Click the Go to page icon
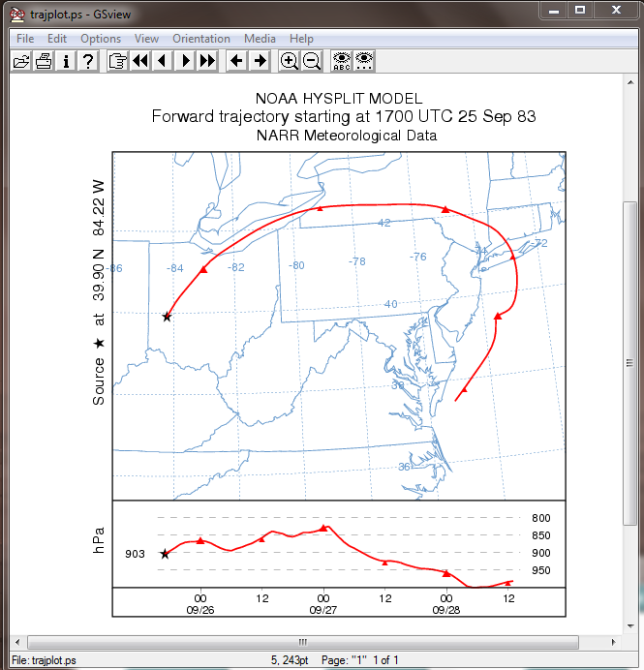644x670 pixels. click(x=117, y=61)
